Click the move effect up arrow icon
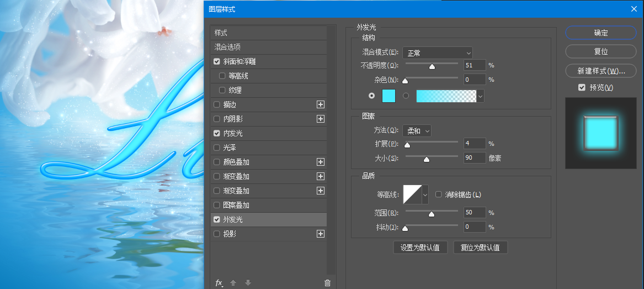The height and width of the screenshot is (289, 644). click(x=233, y=283)
